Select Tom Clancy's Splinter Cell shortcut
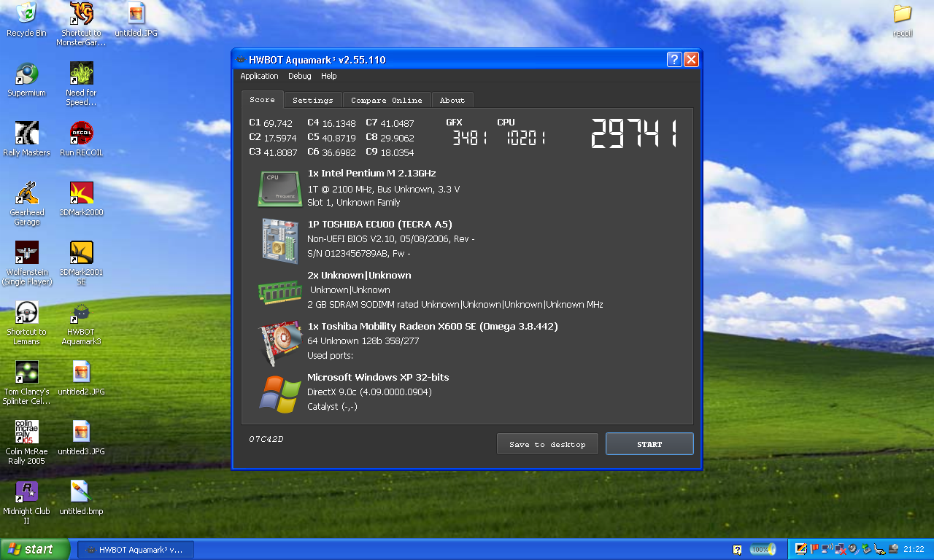 pos(26,383)
